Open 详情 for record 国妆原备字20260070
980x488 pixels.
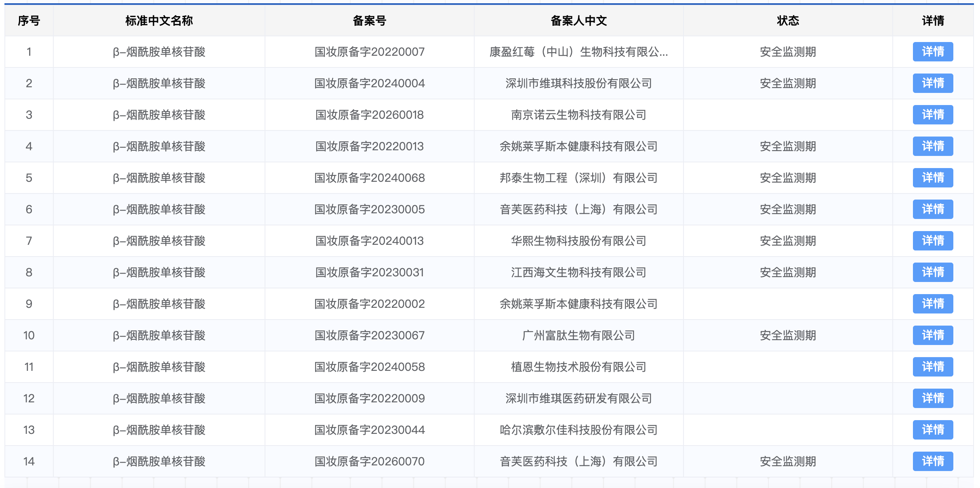(x=933, y=461)
